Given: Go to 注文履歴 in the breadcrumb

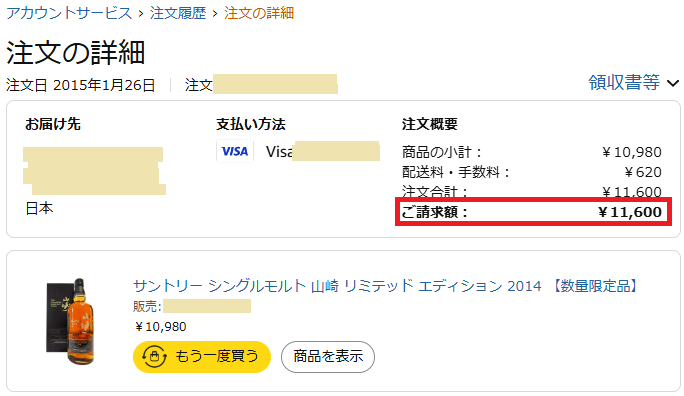Looking at the screenshot, I should (x=178, y=13).
